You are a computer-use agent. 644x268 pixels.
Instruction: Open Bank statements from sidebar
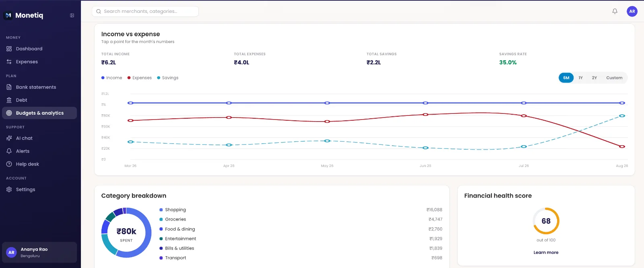(x=39, y=87)
